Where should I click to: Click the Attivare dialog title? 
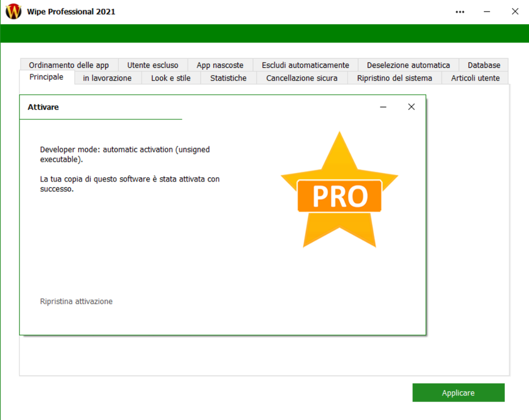pos(43,107)
